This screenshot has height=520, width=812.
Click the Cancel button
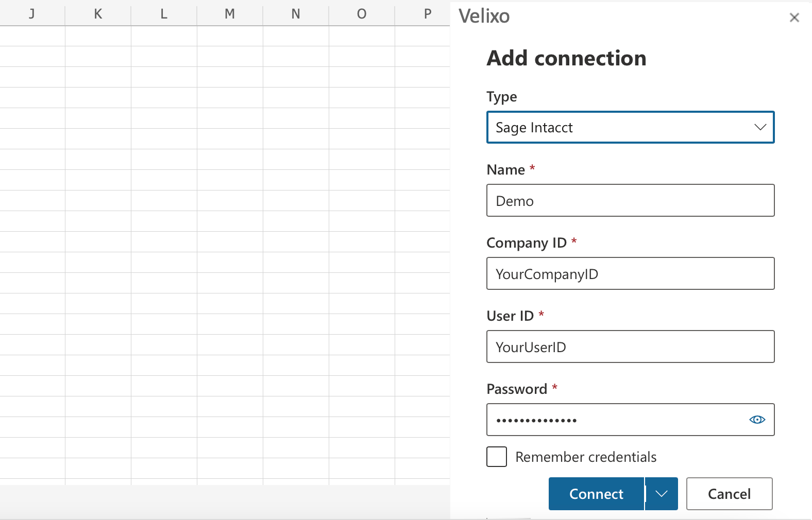coord(729,494)
